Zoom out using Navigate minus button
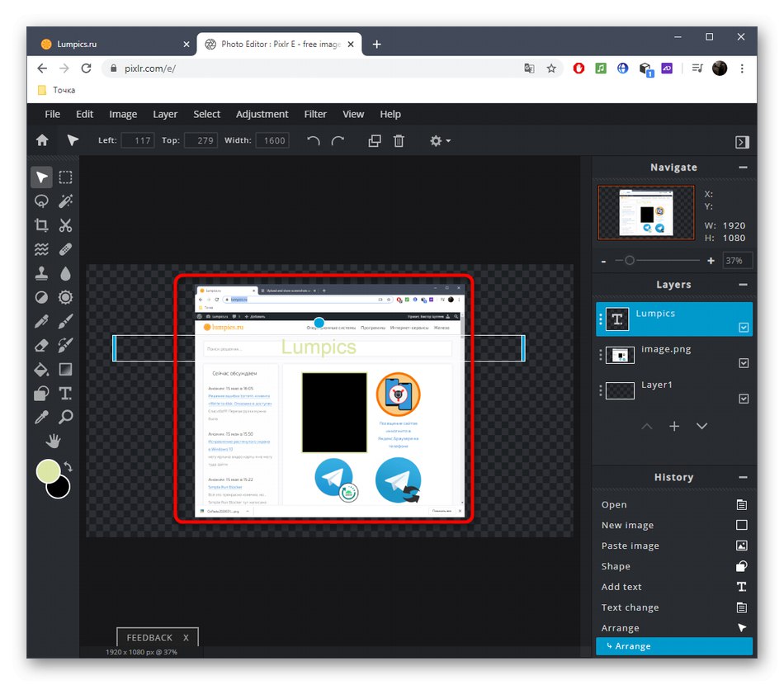Viewport: 784px width, 685px height. [604, 261]
